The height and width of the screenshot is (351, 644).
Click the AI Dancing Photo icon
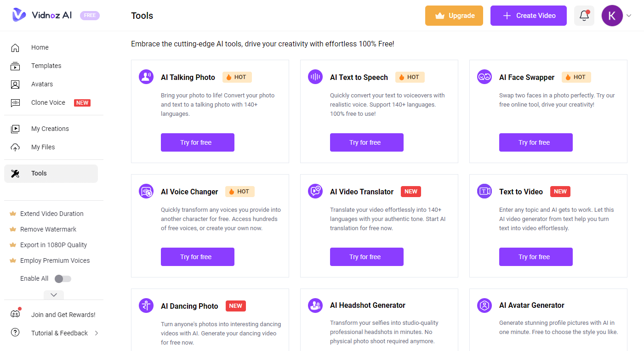tap(146, 306)
